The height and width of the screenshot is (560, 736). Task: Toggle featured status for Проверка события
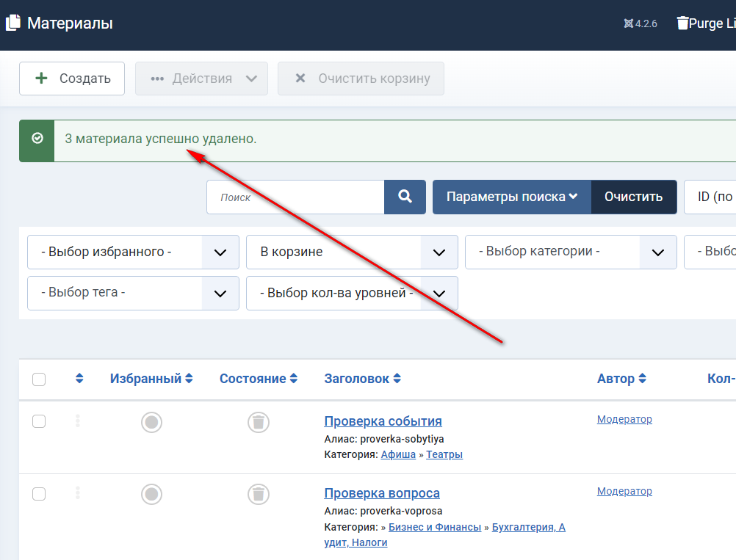point(151,422)
